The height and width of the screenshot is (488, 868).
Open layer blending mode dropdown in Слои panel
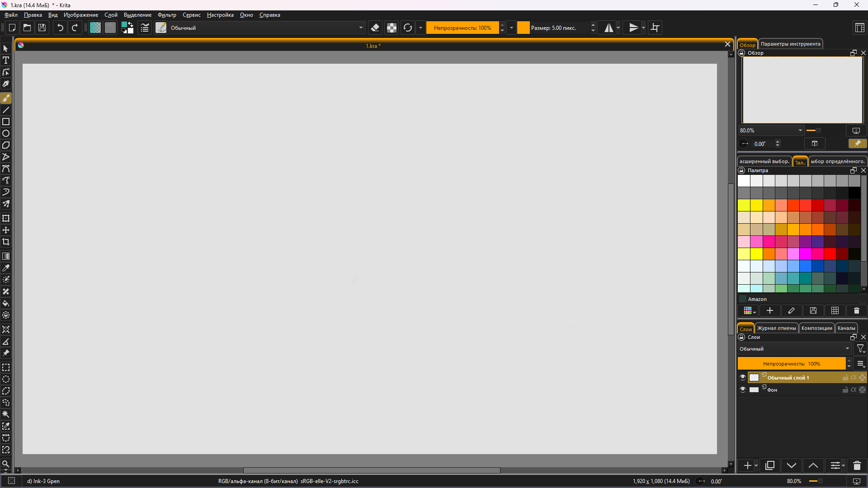click(x=794, y=349)
